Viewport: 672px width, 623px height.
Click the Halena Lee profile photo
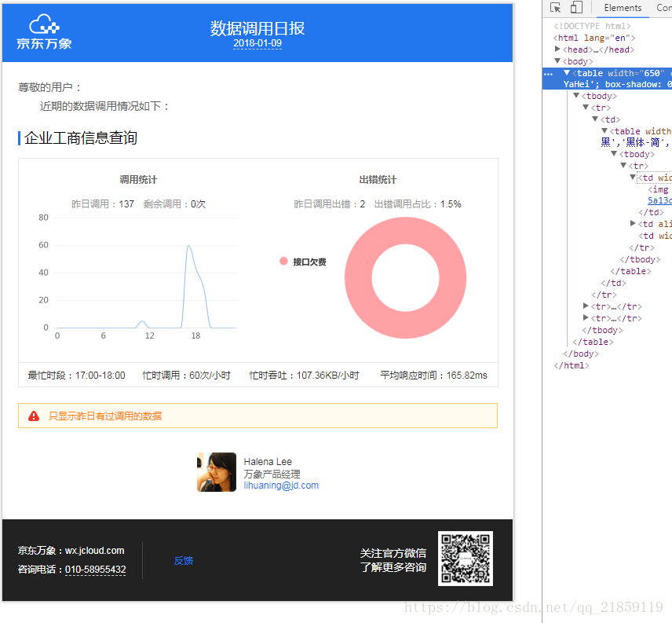click(x=217, y=472)
